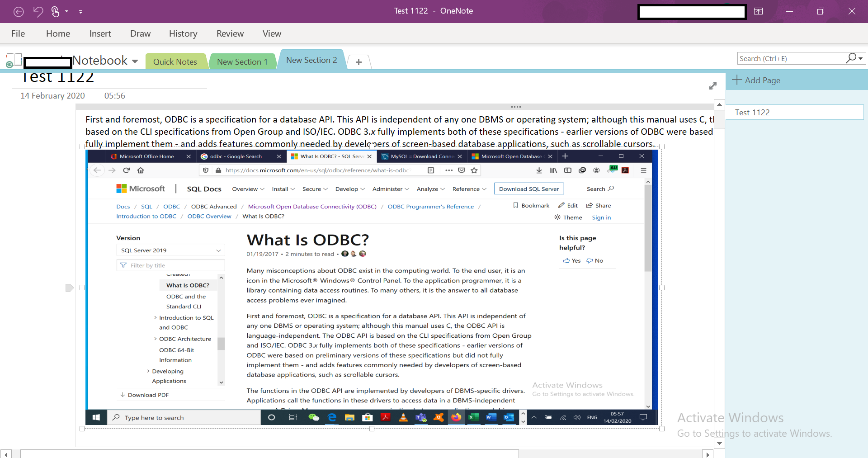Screen dimensions: 868x458
Task: Click the paragraph tag handle left of image
Action: 69,288
